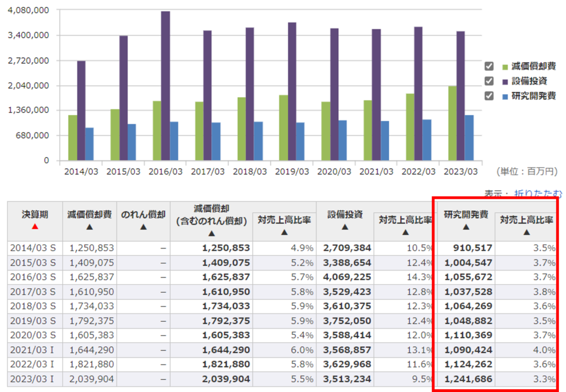
Task: Sort by 研究開発費 column triangle
Action: point(465,226)
